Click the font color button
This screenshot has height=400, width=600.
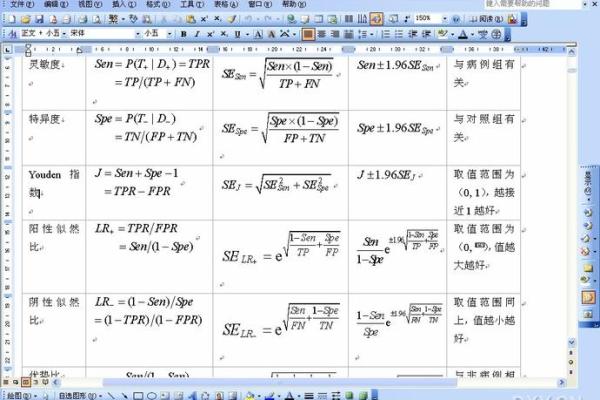(x=463, y=34)
